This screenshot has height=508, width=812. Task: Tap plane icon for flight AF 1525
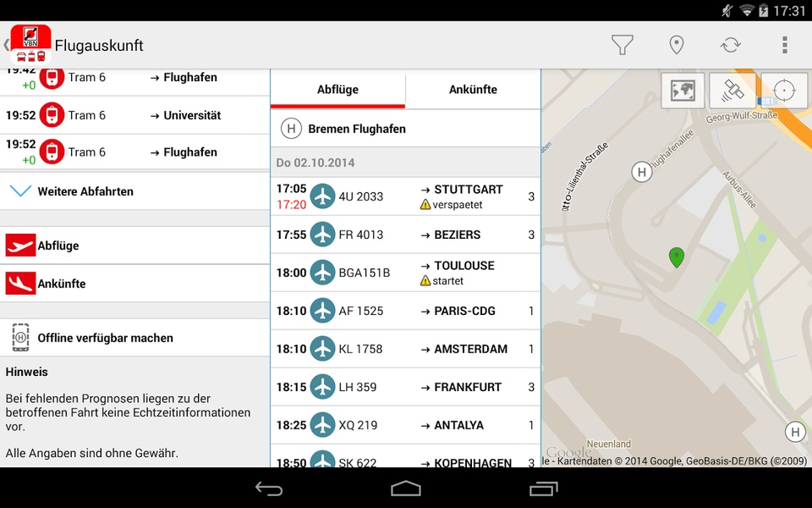322,311
